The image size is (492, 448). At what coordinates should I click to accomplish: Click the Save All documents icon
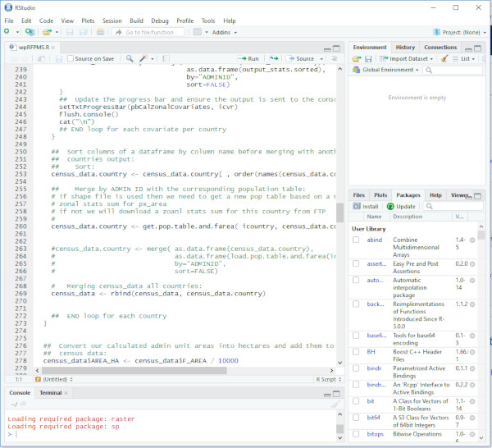(83, 32)
